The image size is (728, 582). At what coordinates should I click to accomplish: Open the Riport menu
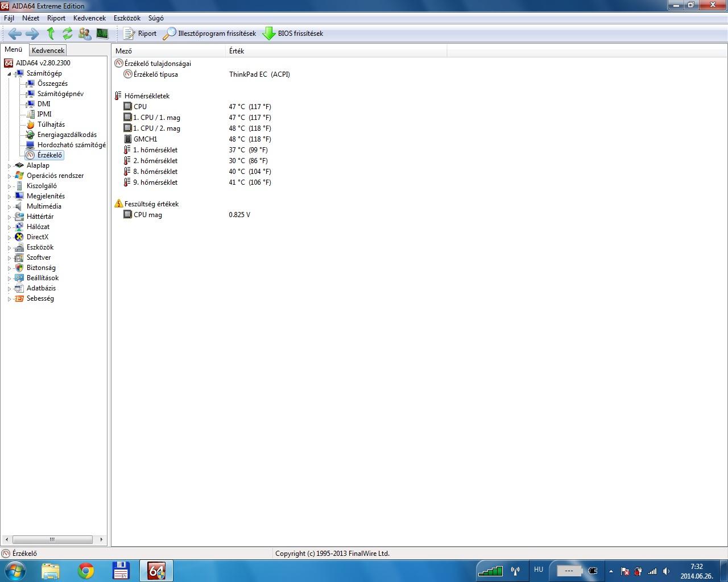(x=56, y=18)
